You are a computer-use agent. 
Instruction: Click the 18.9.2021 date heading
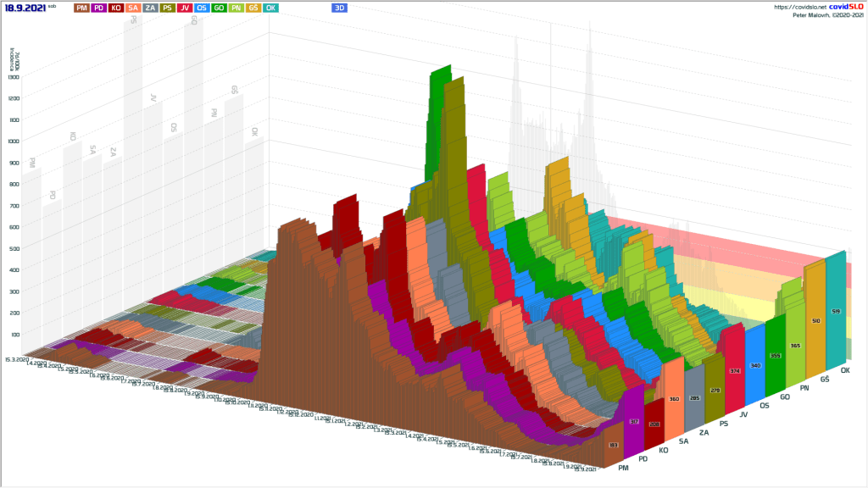click(x=25, y=8)
